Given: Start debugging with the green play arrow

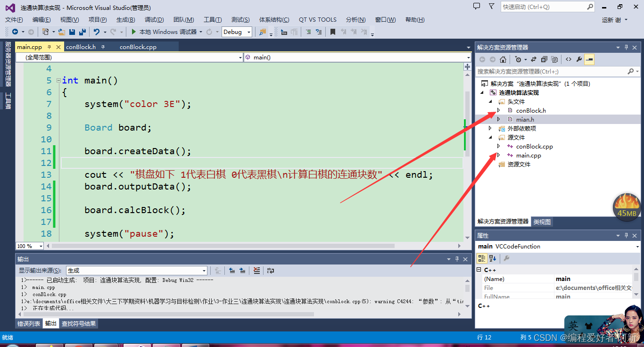Looking at the screenshot, I should [134, 32].
